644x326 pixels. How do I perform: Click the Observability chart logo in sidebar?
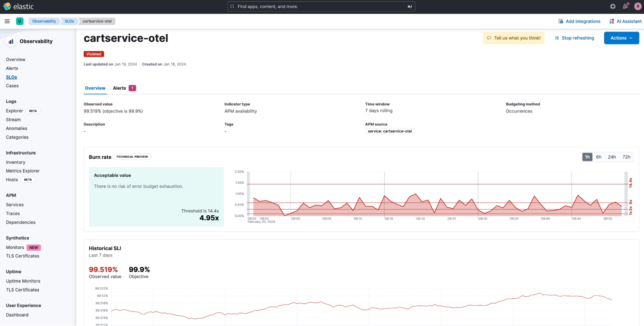click(x=11, y=41)
